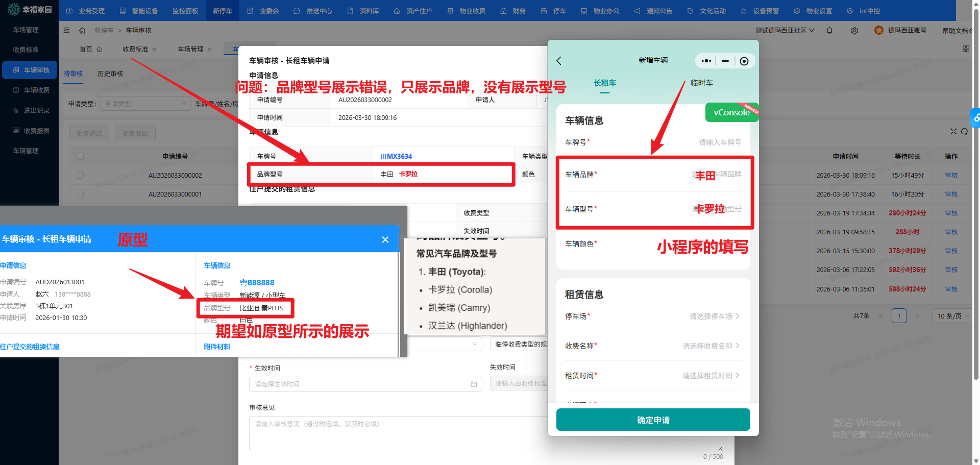Screen dimensions: 980x465
Task: Click the notification bell icon
Action: click(x=829, y=31)
